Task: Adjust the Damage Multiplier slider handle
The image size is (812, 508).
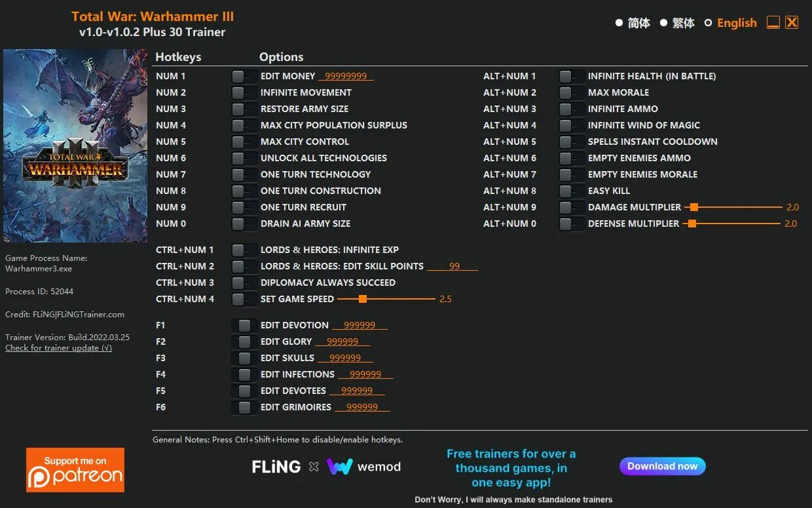Action: tap(694, 207)
